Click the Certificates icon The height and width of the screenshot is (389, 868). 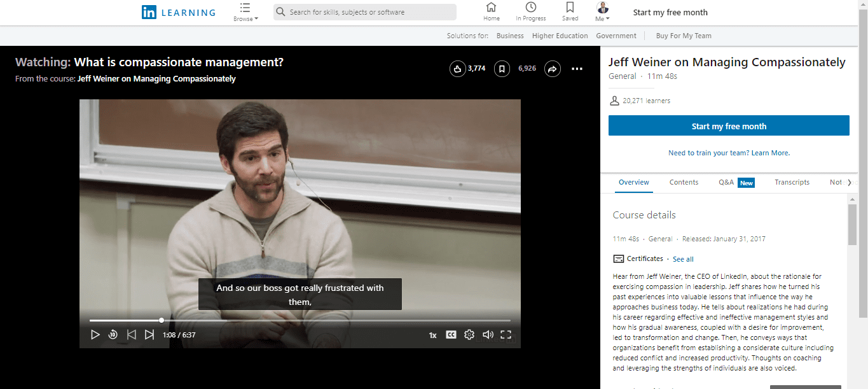pos(618,259)
